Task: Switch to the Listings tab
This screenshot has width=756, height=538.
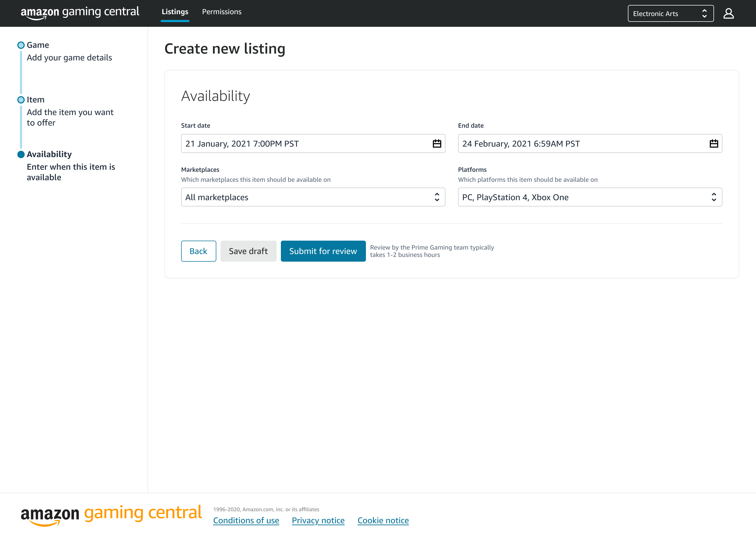Action: [175, 12]
